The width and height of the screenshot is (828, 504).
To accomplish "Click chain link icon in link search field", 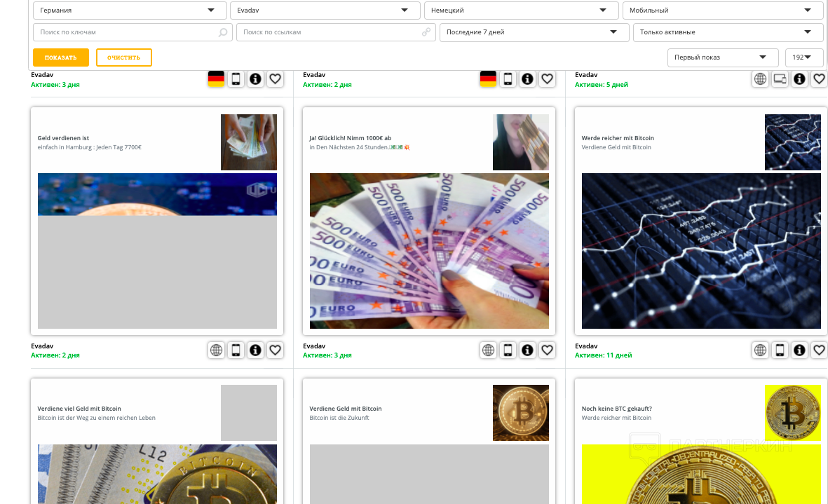I will (x=426, y=32).
